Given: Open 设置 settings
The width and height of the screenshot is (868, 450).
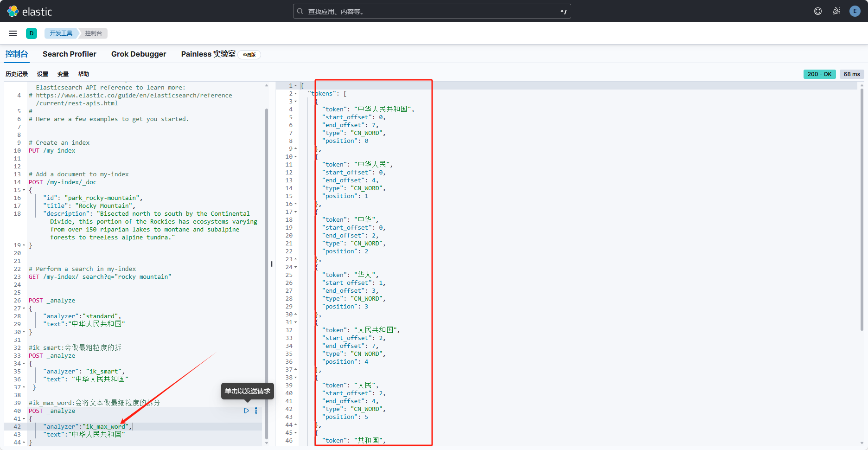Looking at the screenshot, I should point(43,74).
